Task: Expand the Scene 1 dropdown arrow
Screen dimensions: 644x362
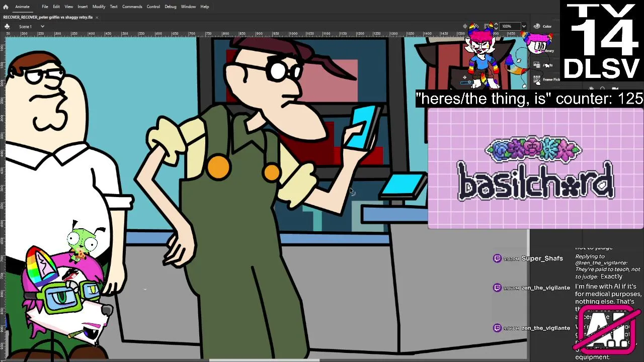Action: click(42, 26)
